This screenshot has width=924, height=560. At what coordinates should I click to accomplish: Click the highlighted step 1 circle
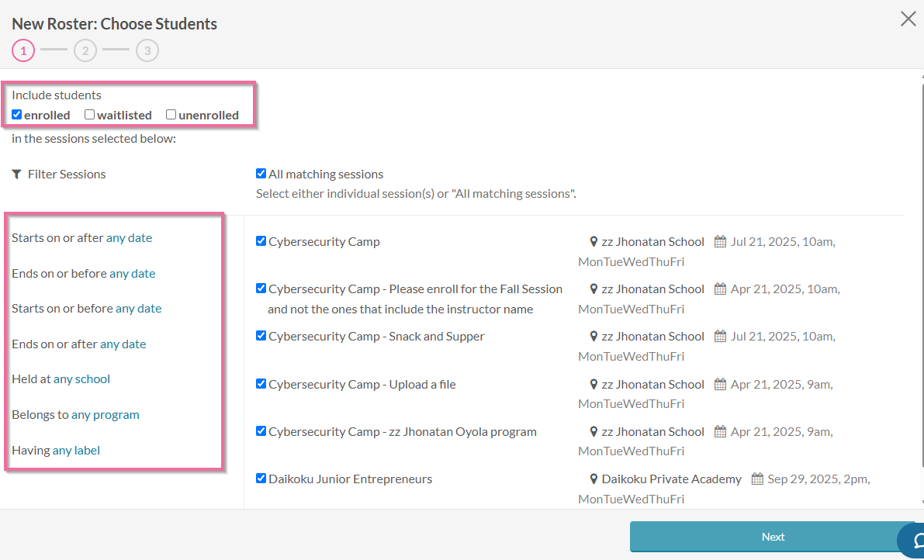pyautogui.click(x=23, y=50)
